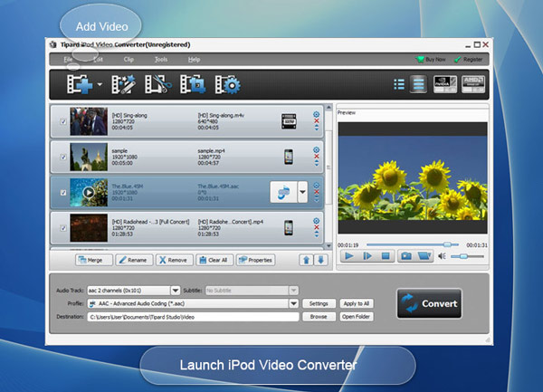543x392 pixels.
Task: Click the Remove button
Action: click(x=174, y=260)
